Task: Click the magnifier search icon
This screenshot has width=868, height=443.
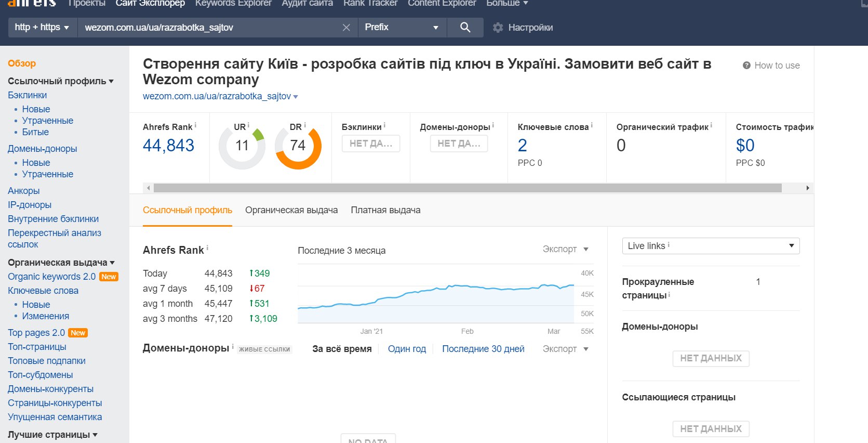Action: tap(465, 27)
